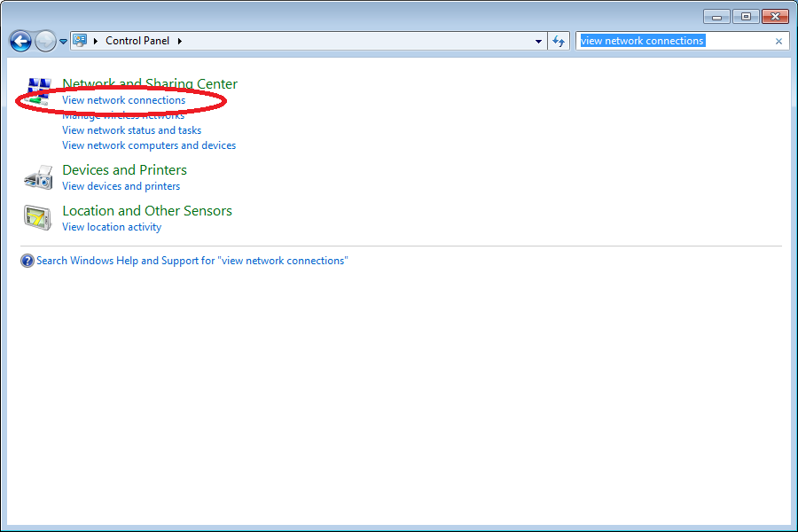
Task: Click the Forward navigation arrow button
Action: click(45, 42)
